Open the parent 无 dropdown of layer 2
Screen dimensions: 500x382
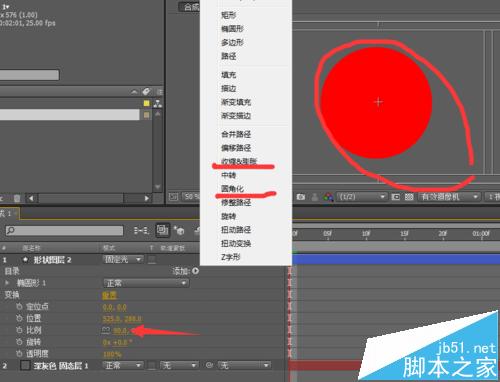click(x=244, y=366)
